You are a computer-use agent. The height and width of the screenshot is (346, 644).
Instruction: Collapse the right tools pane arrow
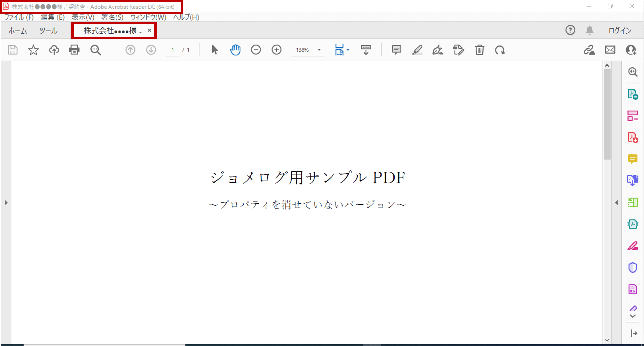616,202
